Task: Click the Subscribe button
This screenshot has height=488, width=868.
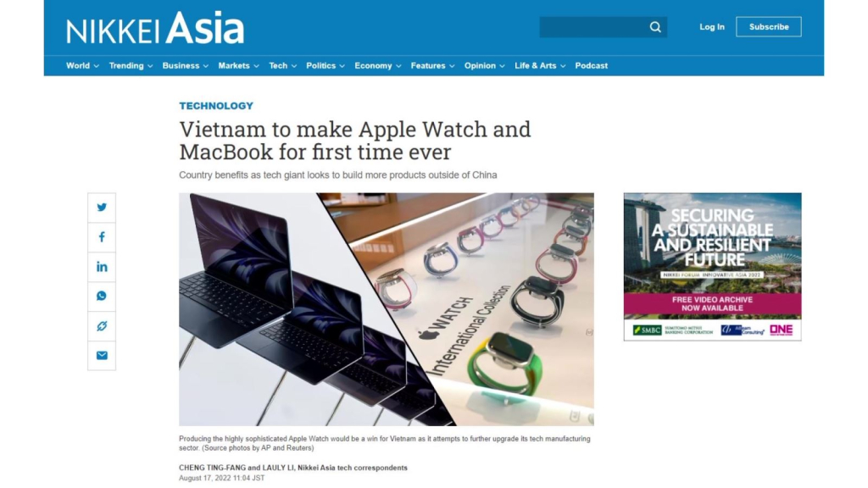Action: (x=768, y=26)
